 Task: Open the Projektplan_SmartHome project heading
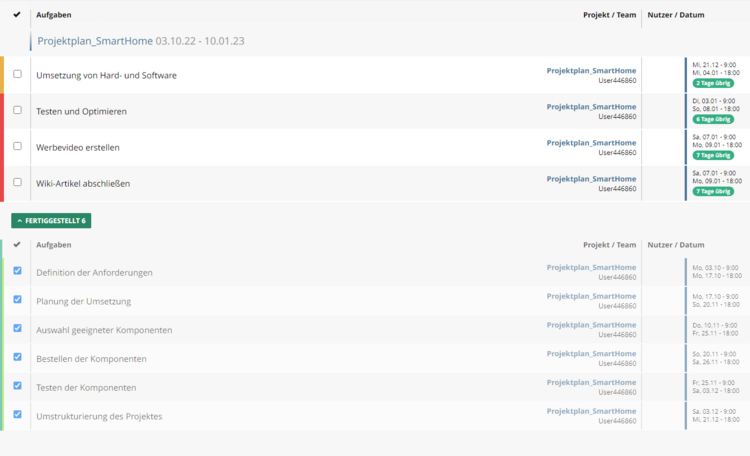[95, 41]
